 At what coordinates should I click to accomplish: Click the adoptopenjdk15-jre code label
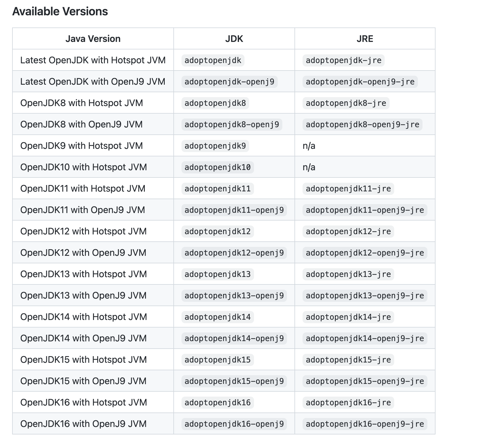point(348,360)
